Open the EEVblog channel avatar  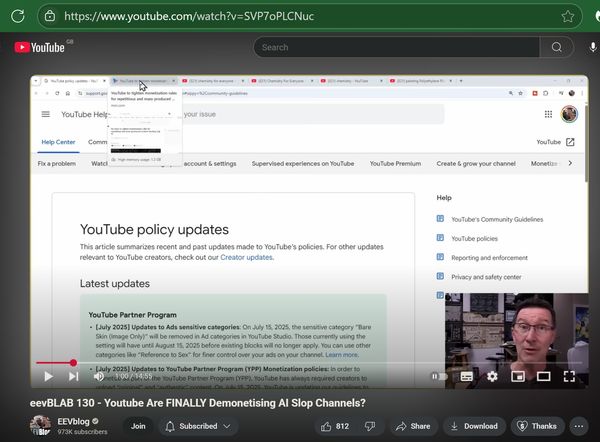coord(41,426)
